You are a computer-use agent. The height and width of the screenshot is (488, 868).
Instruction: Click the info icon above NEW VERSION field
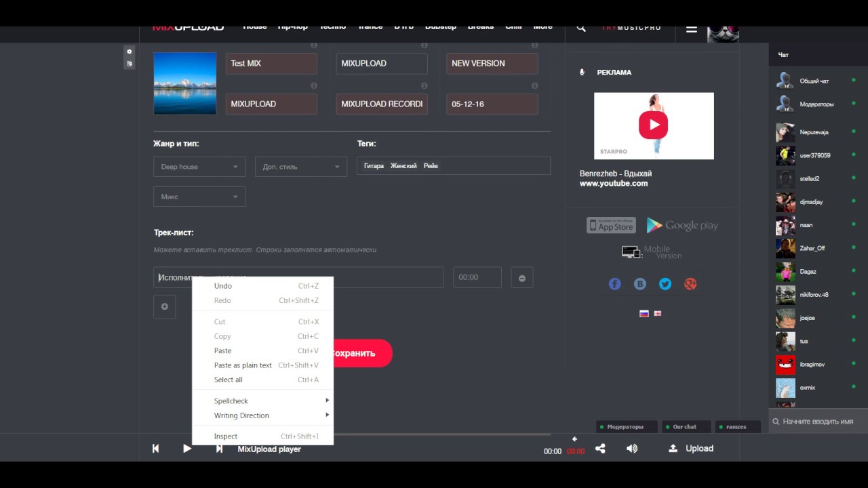coord(534,45)
